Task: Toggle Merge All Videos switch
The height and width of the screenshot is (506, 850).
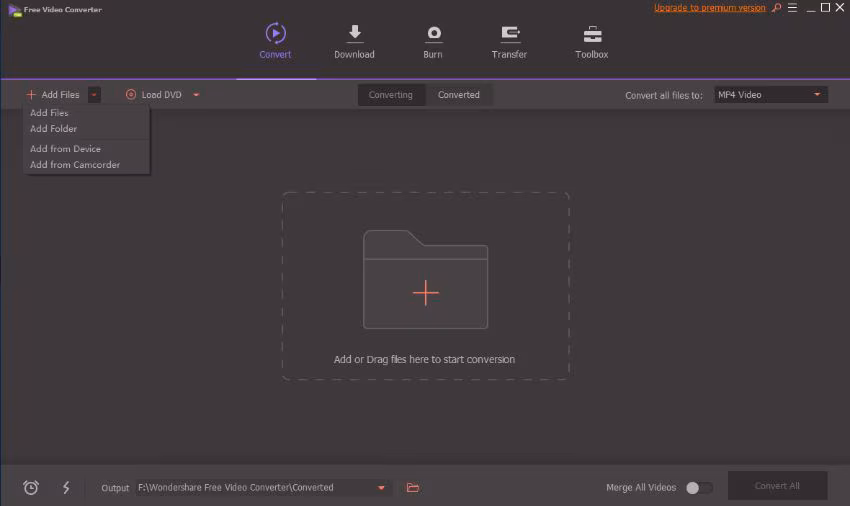Action: (699, 488)
